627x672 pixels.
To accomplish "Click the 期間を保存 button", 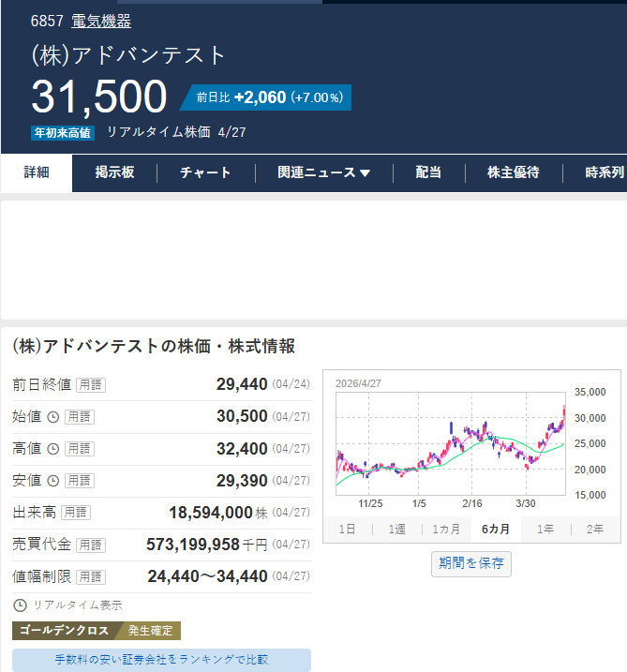I will pos(471,563).
